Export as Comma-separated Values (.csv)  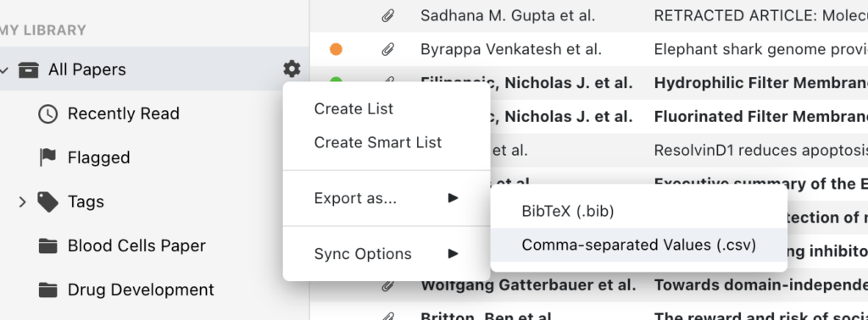click(639, 245)
